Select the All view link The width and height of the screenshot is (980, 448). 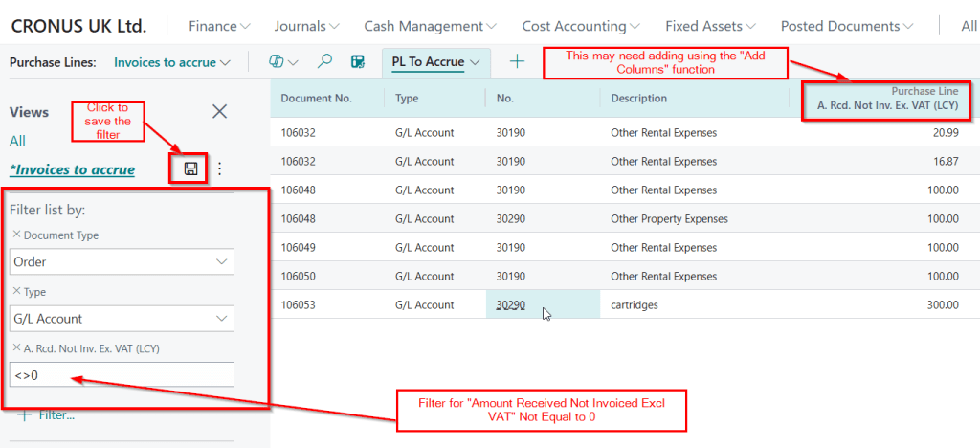[17, 141]
